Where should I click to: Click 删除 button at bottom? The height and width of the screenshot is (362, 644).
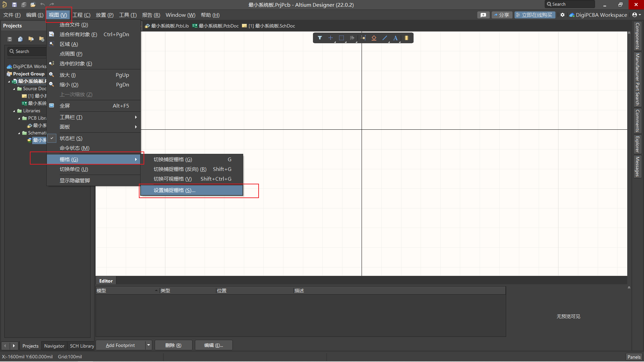click(172, 345)
